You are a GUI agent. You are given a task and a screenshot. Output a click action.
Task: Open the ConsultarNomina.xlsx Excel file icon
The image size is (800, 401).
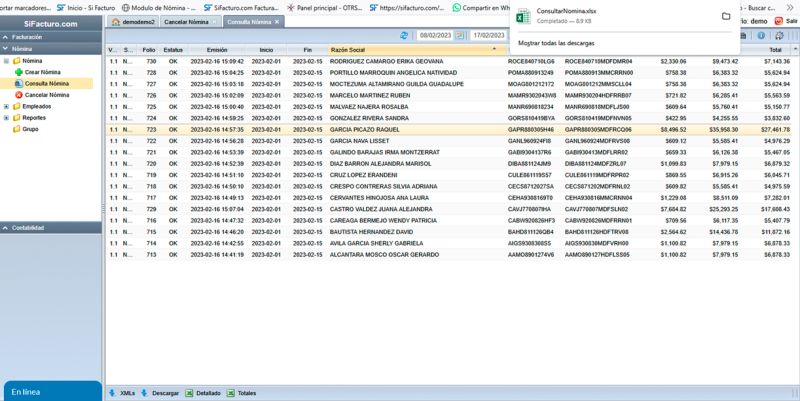(x=523, y=16)
